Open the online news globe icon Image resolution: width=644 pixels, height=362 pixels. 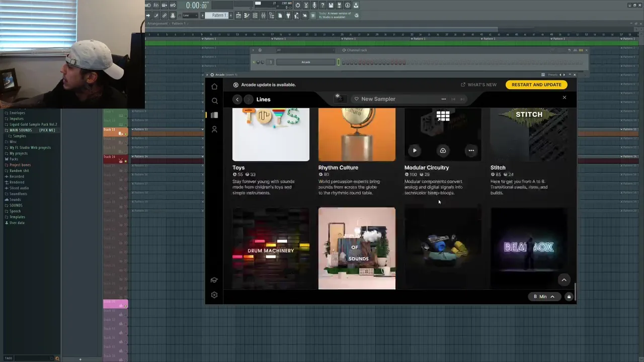point(357,16)
